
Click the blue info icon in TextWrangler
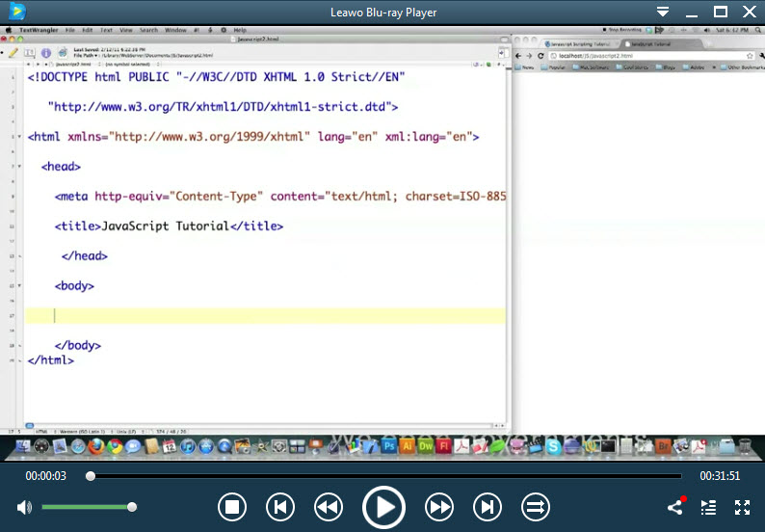coord(46,53)
